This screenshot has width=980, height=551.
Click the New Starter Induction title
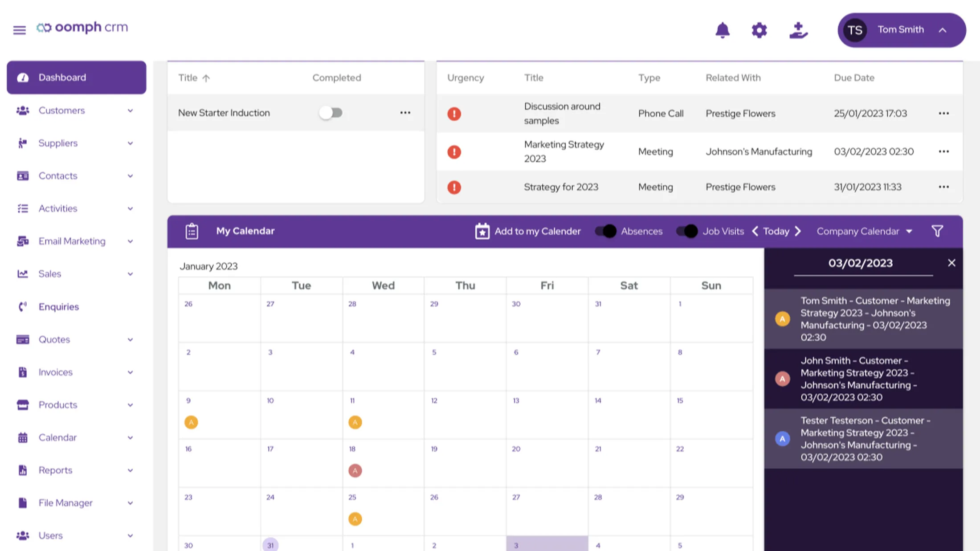point(224,113)
